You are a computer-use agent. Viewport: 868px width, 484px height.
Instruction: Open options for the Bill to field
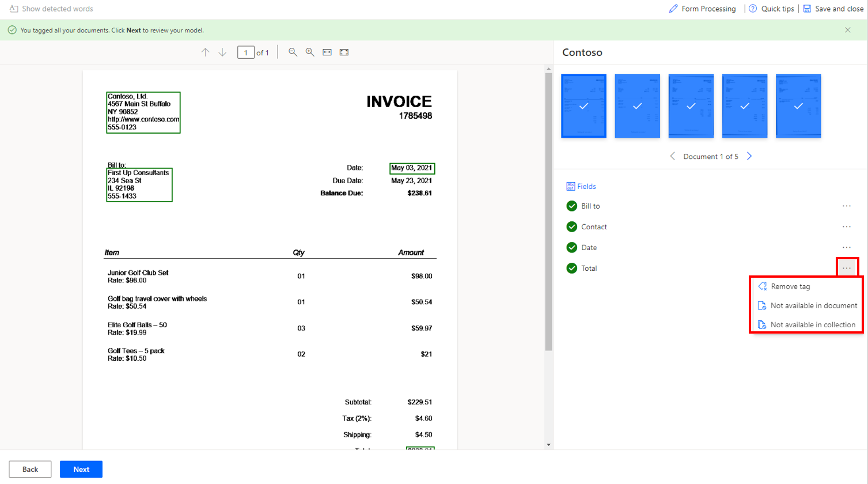tap(846, 206)
